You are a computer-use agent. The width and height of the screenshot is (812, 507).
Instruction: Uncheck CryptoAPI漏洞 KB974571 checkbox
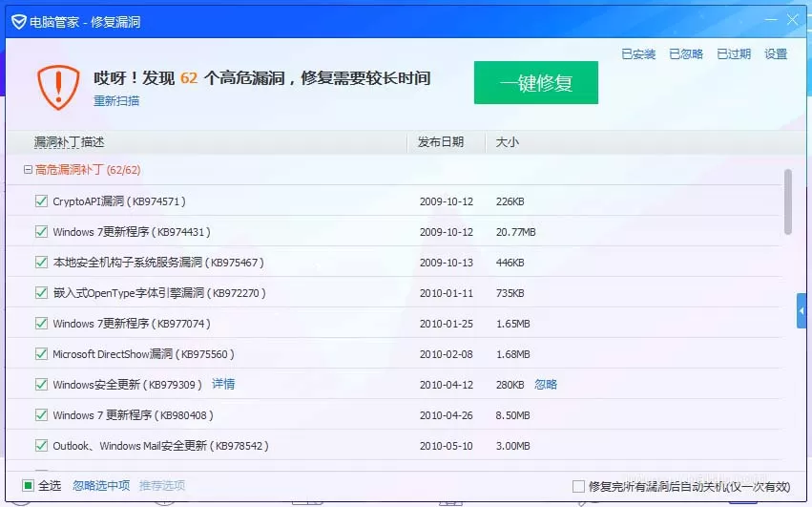41,201
